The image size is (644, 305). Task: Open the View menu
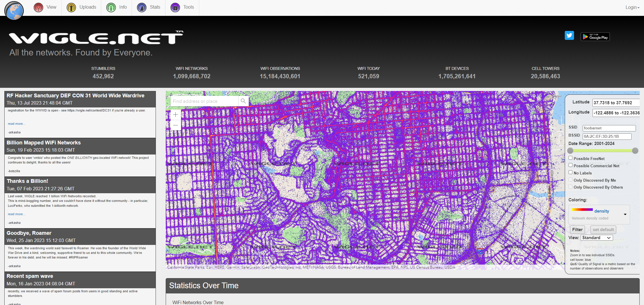click(45, 7)
